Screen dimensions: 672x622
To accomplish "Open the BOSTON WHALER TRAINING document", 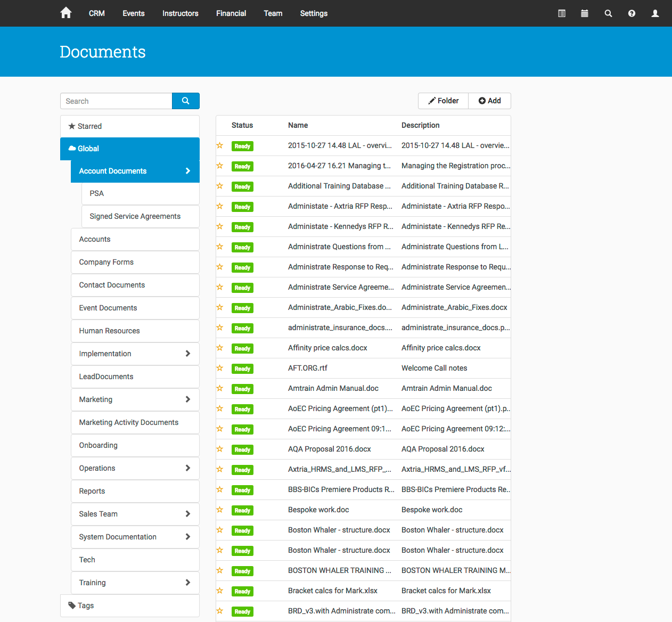I will coord(339,570).
